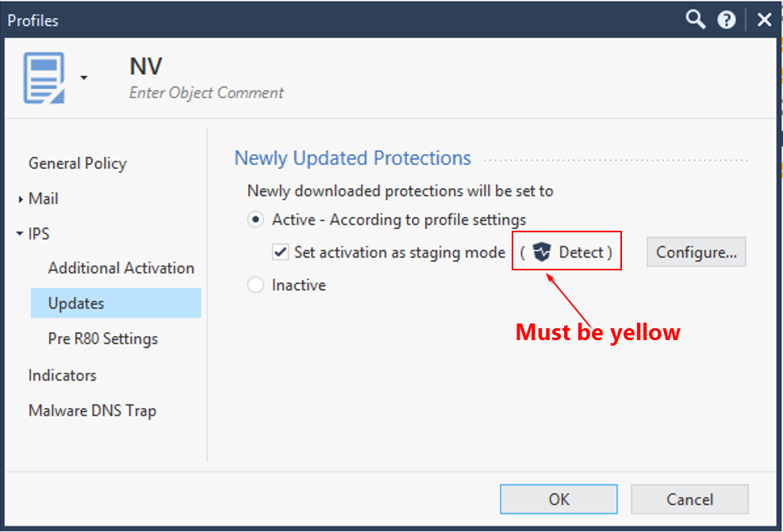Open help via the question mark icon

727,19
